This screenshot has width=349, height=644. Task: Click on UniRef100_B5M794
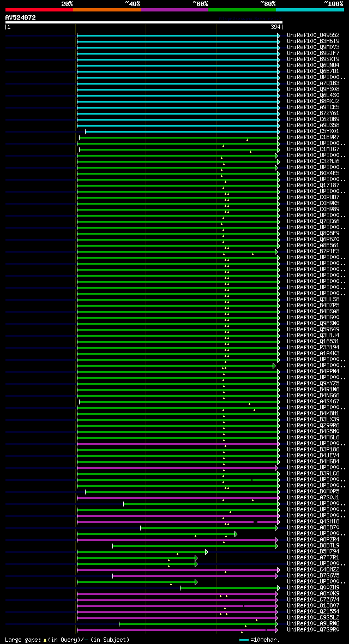pos(313,551)
